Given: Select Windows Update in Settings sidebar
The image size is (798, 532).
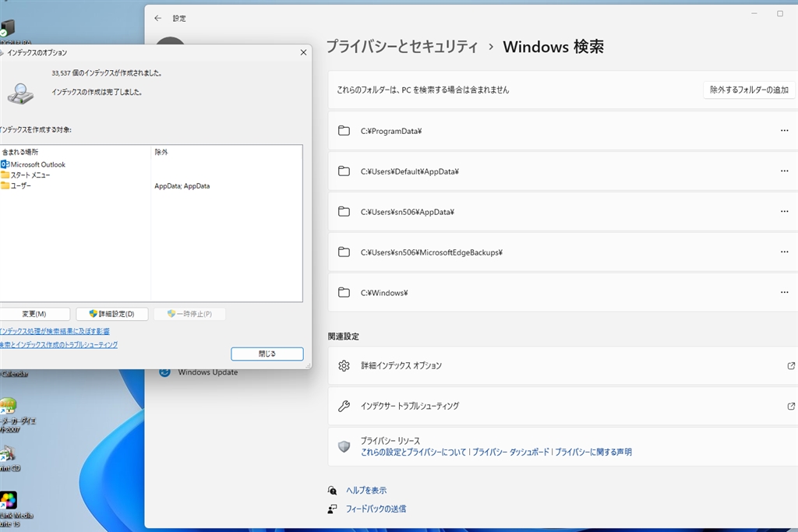Looking at the screenshot, I should (207, 372).
